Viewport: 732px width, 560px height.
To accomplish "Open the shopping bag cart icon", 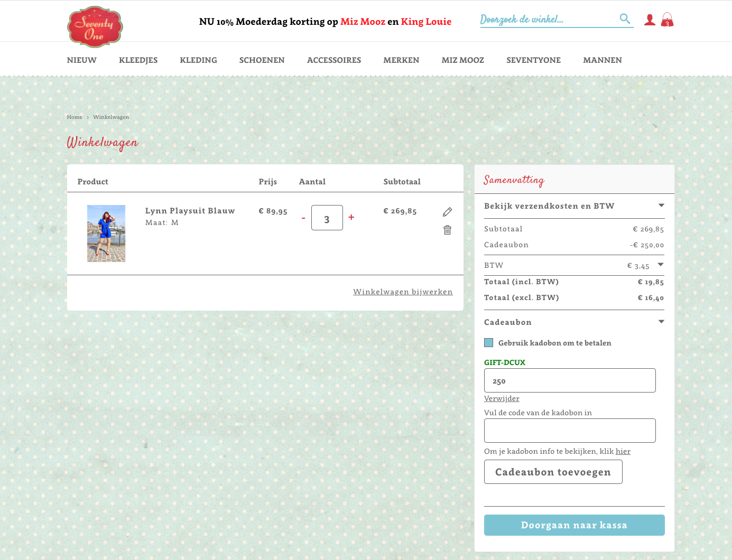I will [x=667, y=20].
